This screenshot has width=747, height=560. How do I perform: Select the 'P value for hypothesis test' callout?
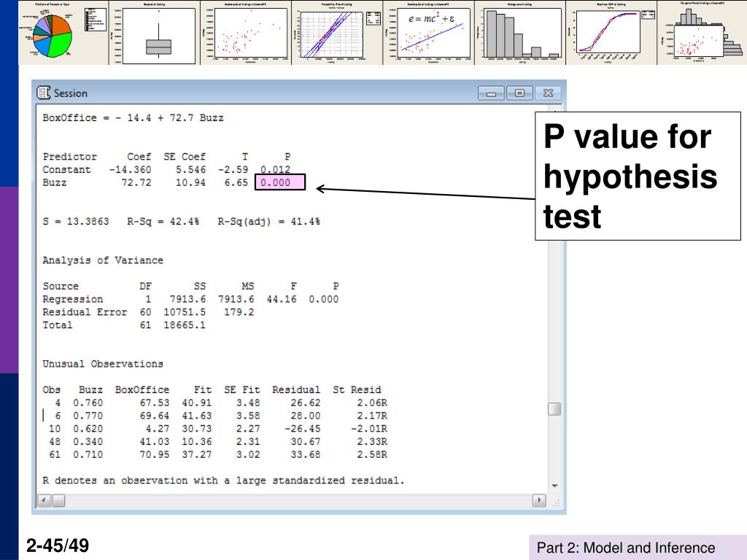point(638,176)
